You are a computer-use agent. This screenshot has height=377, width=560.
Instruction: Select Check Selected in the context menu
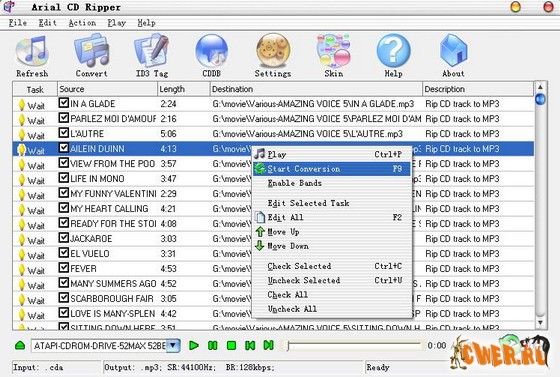pos(331,266)
